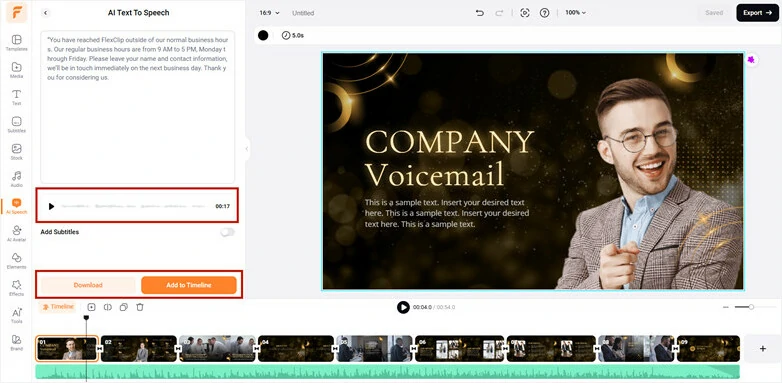Select scene 09 thumbnail in timeline
This screenshot has width=782, height=383.
(x=708, y=348)
